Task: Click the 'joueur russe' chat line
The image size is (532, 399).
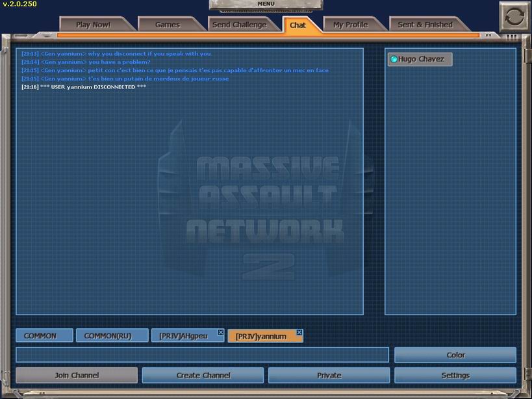Action: 125,79
